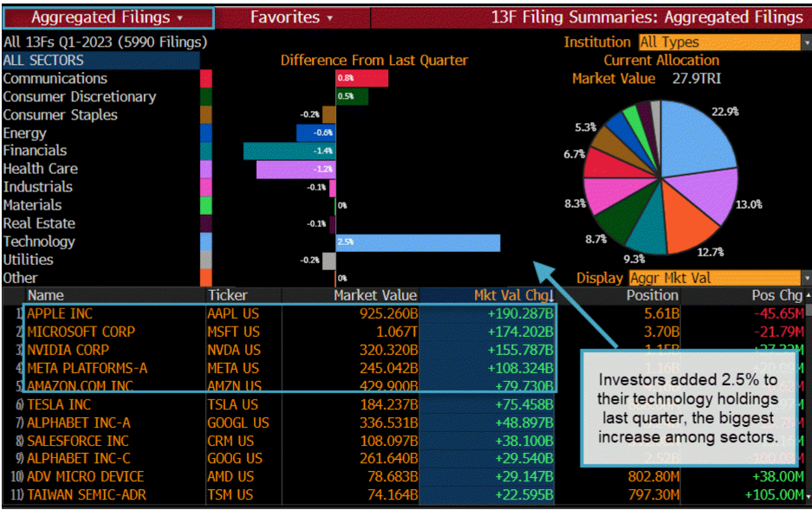Expand the Display Aggr Mkt Val dropdown

[x=718, y=278]
